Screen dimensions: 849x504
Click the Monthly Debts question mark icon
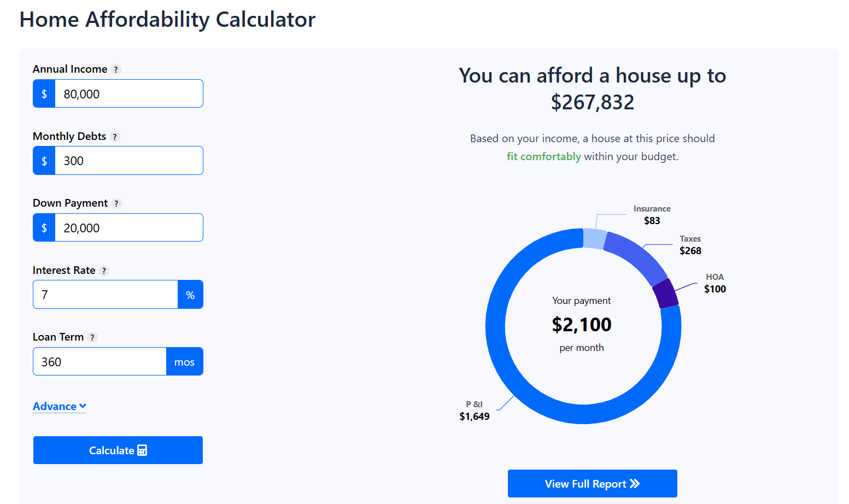tap(115, 137)
